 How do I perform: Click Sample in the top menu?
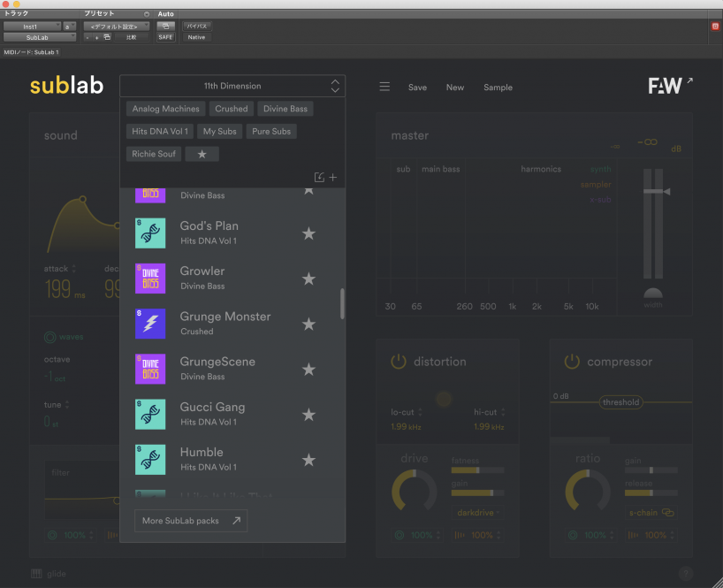[498, 88]
